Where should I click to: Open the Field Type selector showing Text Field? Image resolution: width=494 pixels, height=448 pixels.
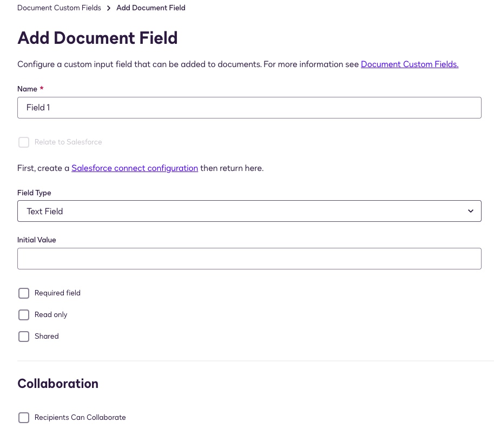pyautogui.click(x=249, y=211)
